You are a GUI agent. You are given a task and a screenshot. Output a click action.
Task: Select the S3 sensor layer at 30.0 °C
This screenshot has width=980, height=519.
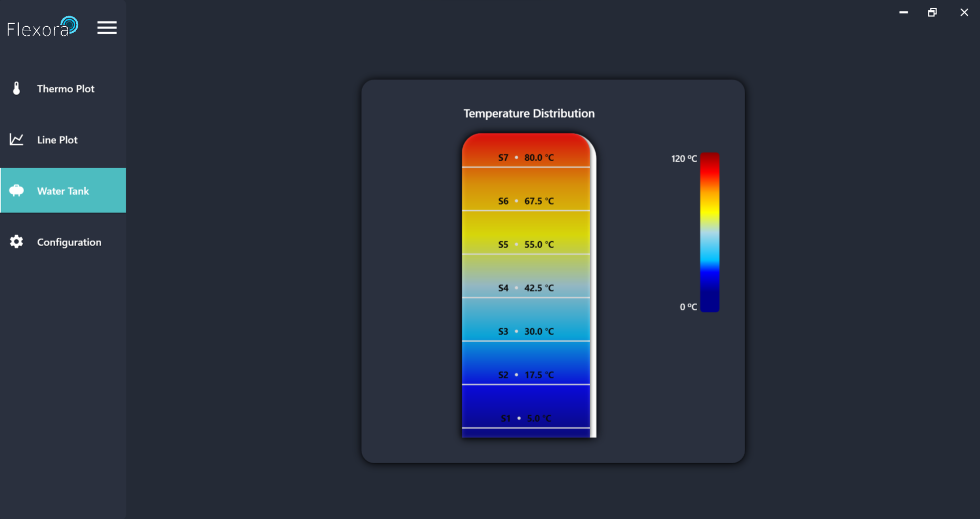(526, 319)
